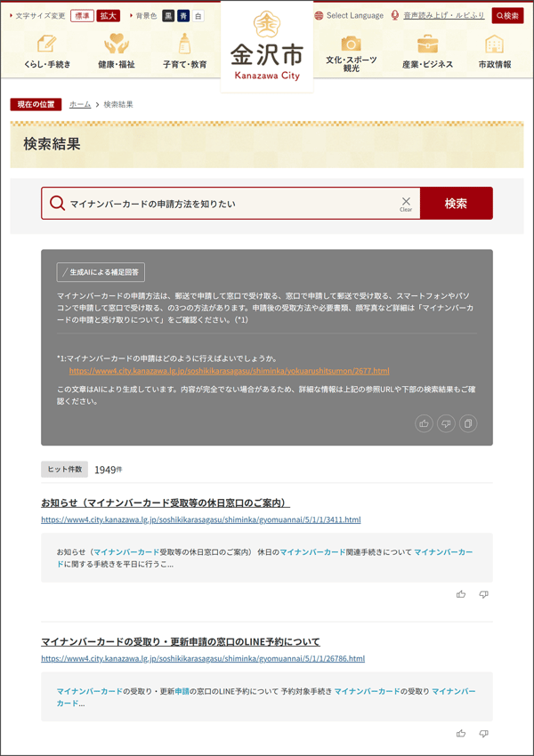The height and width of the screenshot is (756, 534).
Task: Set text size to 標準
Action: [x=82, y=16]
